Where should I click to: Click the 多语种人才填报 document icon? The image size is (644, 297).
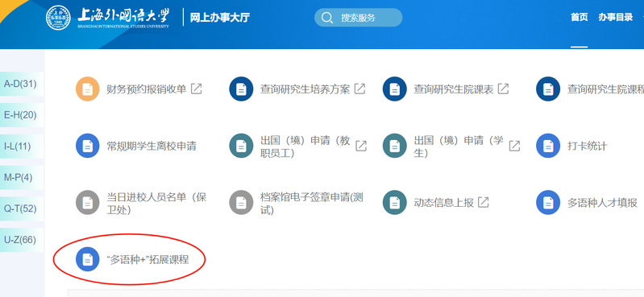click(548, 203)
